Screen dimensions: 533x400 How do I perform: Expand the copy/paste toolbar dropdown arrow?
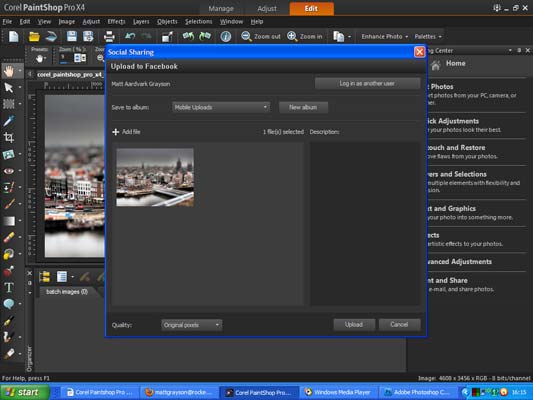(349, 36)
